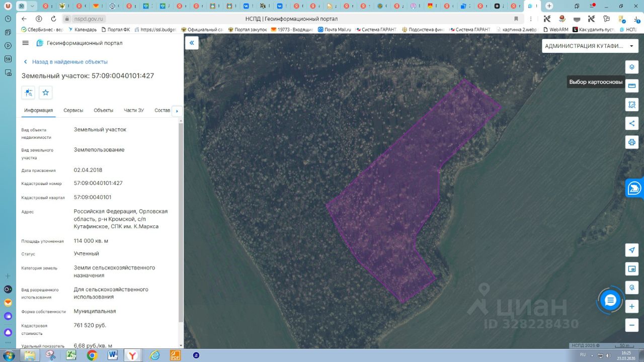Open the portal hamburger menu

click(x=26, y=43)
